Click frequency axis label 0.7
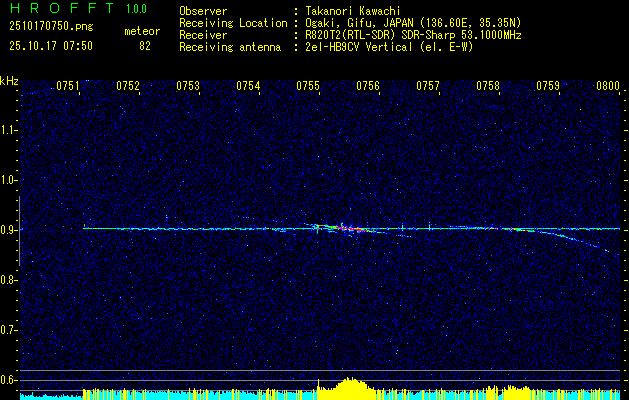The height and width of the screenshot is (400, 629). tap(8, 330)
